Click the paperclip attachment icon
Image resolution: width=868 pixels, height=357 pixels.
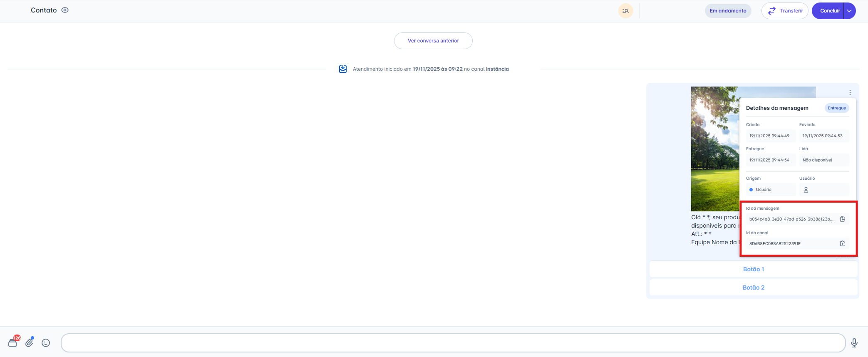(30, 342)
